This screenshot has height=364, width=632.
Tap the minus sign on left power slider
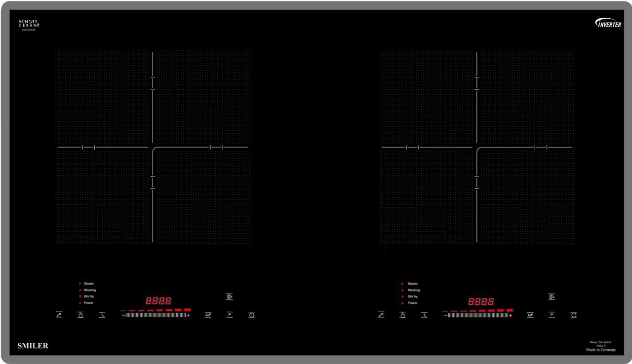tap(123, 315)
